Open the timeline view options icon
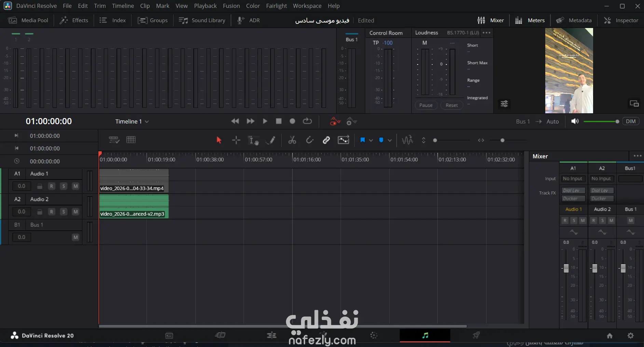The width and height of the screenshot is (644, 347). coord(114,140)
